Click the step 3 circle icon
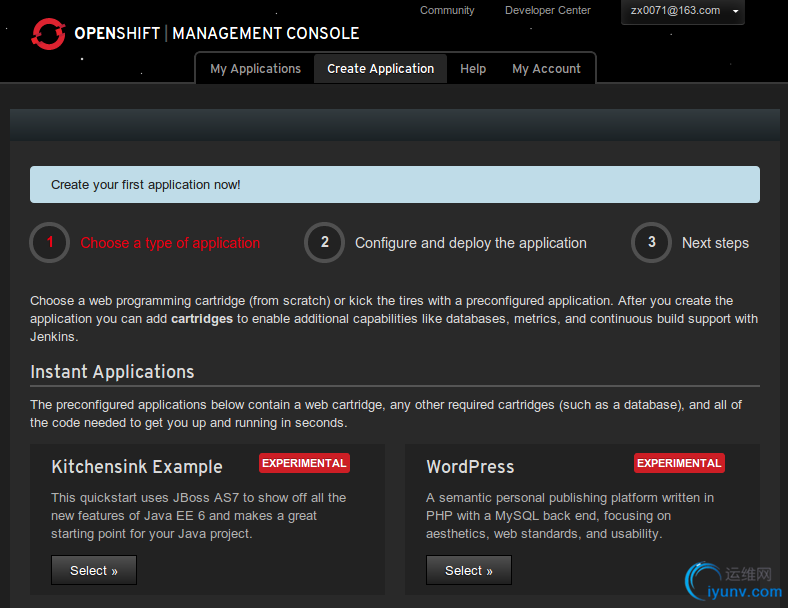This screenshot has width=788, height=608. pos(651,242)
